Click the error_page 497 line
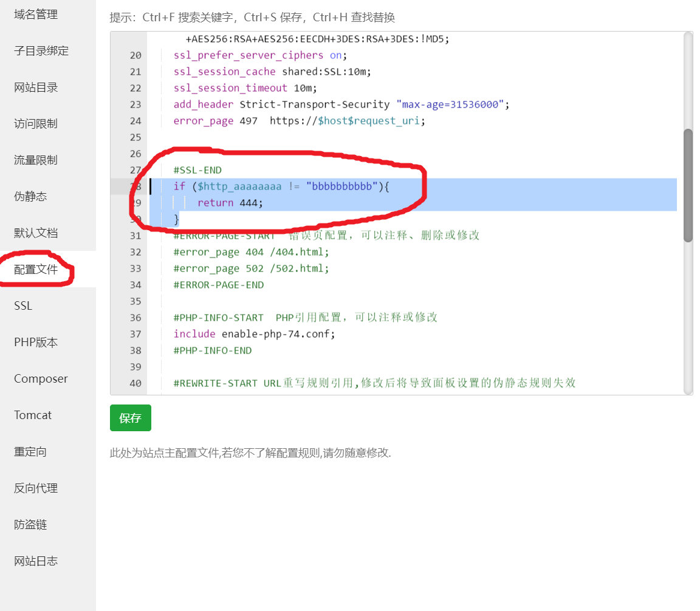The width and height of the screenshot is (700, 611). pyautogui.click(x=300, y=121)
